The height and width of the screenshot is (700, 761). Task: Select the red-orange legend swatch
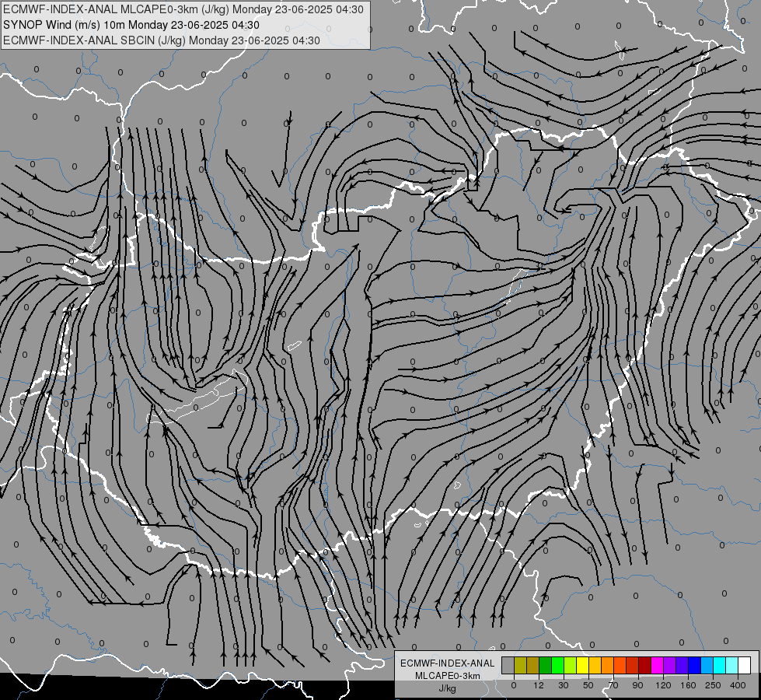(620, 665)
